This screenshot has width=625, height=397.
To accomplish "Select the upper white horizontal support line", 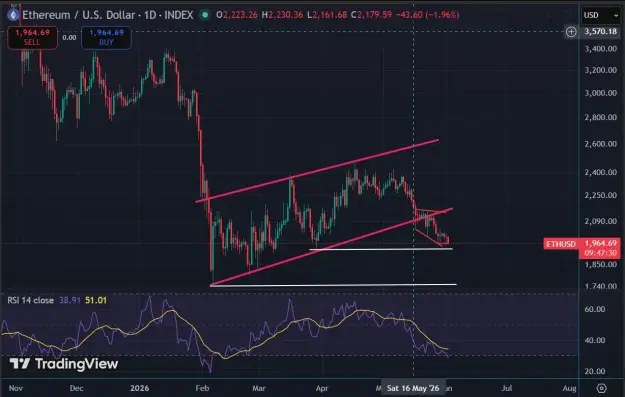I will [x=381, y=249].
